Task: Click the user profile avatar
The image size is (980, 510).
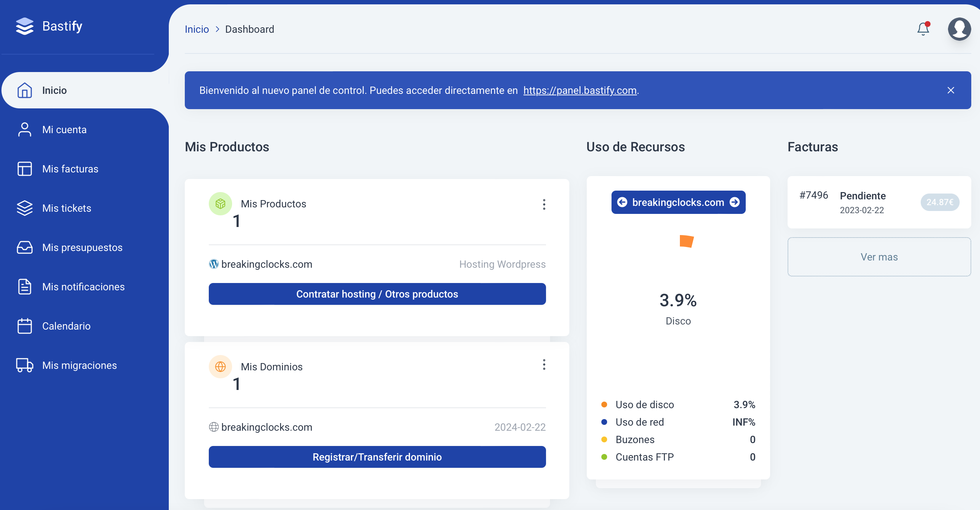Action: pos(959,29)
